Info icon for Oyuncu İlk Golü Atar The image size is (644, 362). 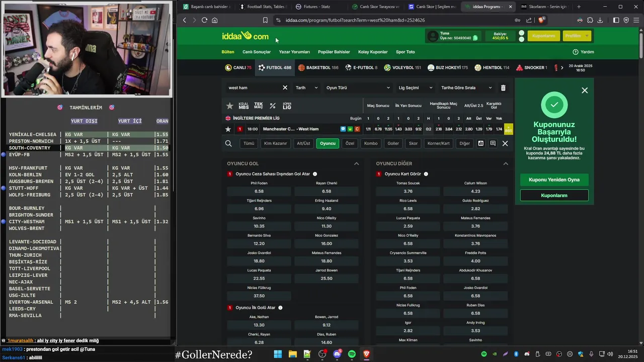coord(280,308)
